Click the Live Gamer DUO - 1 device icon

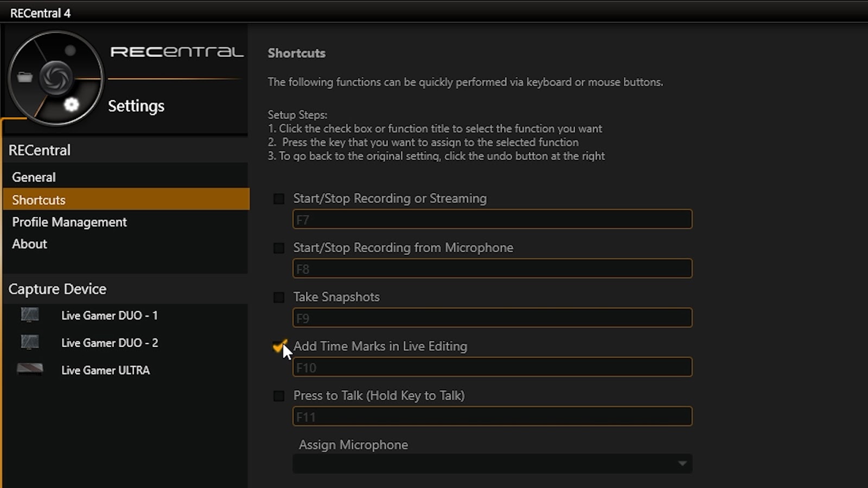(30, 315)
